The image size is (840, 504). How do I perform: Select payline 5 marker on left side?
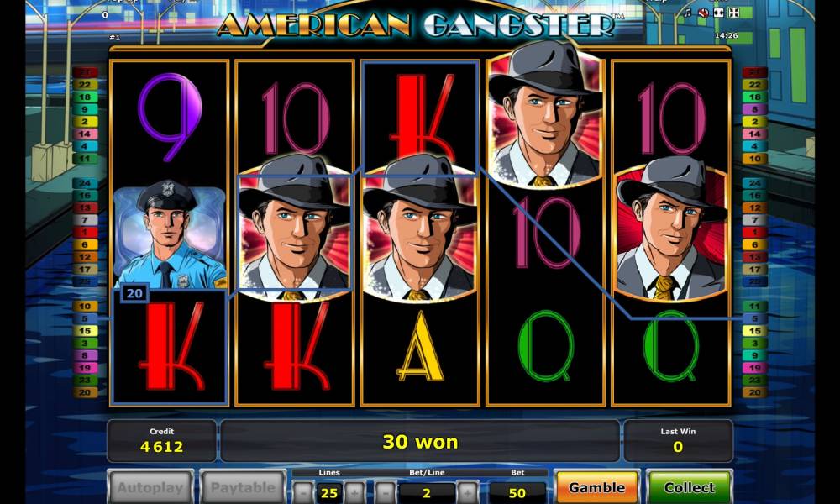85,318
